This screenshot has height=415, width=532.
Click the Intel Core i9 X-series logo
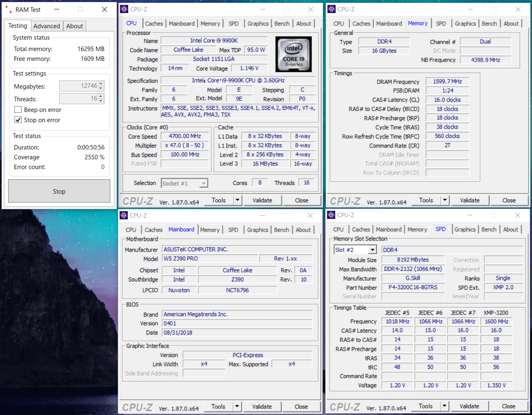[x=294, y=54]
